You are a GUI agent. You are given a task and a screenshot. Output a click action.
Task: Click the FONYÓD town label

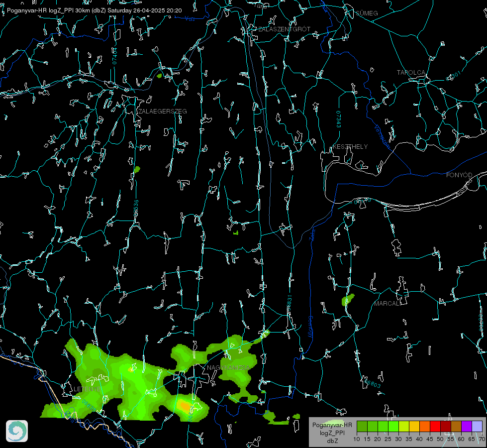pyautogui.click(x=459, y=175)
